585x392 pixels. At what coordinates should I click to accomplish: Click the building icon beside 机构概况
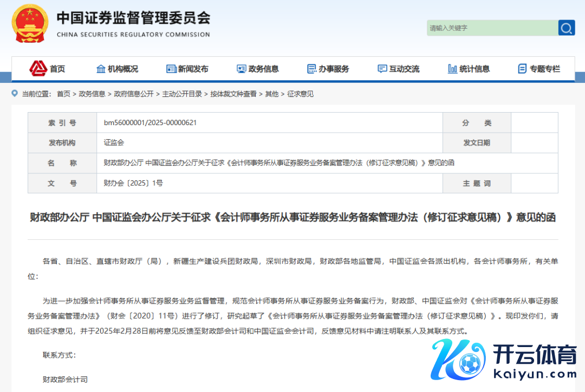pos(101,69)
